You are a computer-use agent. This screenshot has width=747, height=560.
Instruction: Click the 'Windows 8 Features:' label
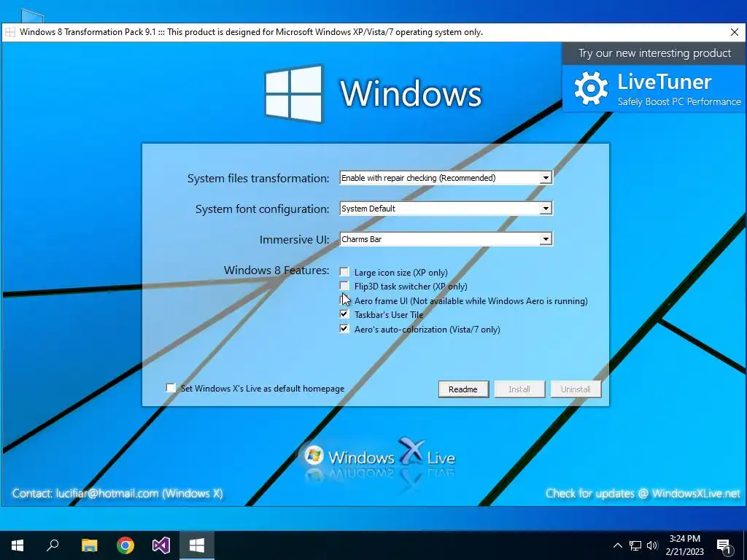(x=276, y=271)
